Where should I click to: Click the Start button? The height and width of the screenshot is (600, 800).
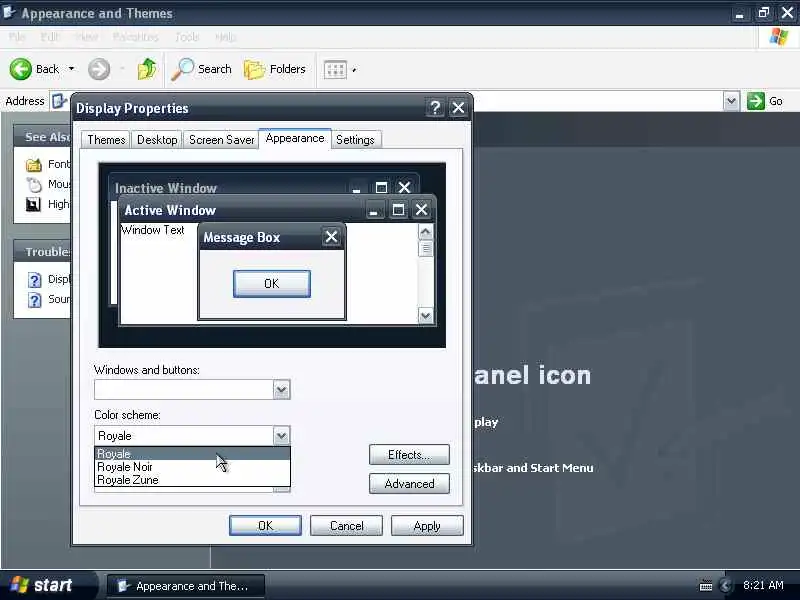pos(46,585)
